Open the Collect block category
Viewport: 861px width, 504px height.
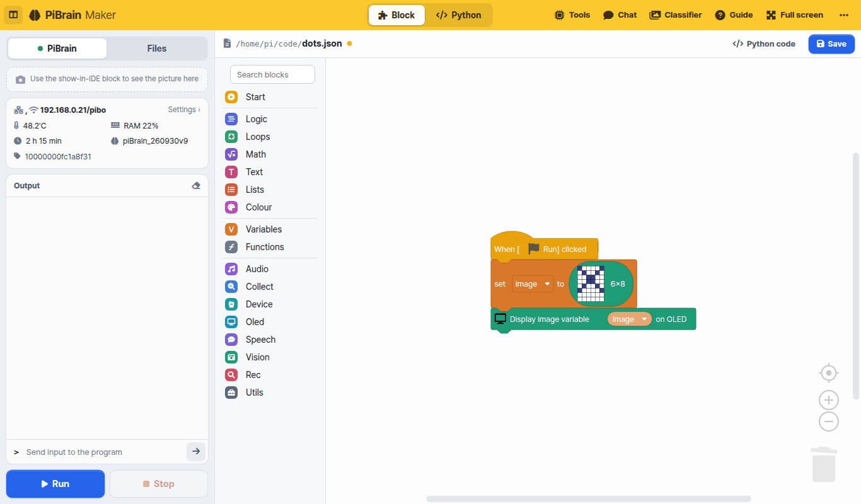(270, 287)
